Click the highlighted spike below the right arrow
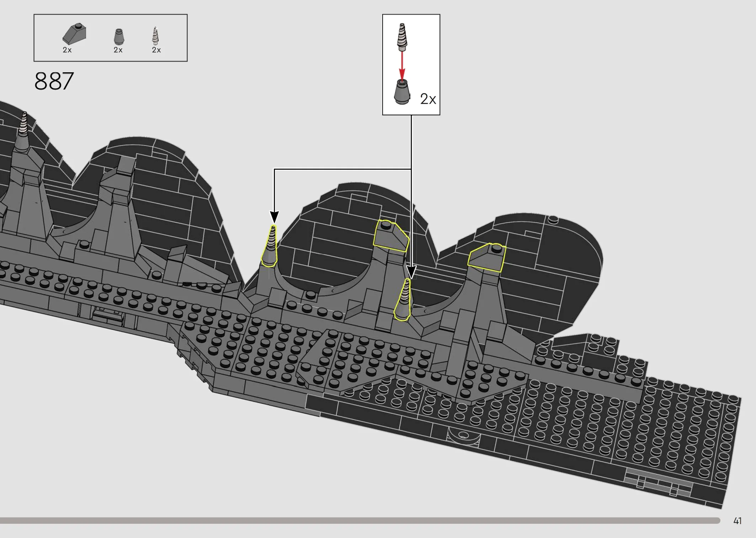The height and width of the screenshot is (538, 756). 404,299
